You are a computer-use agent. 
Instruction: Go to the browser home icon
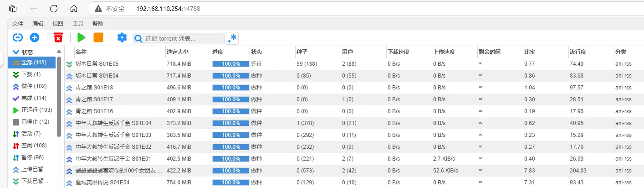point(73,9)
